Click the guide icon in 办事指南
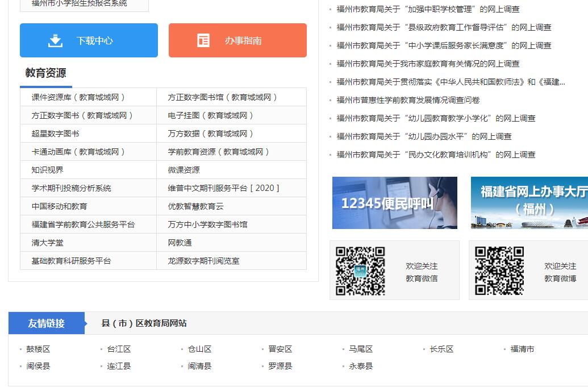This screenshot has width=588, height=387. click(203, 40)
